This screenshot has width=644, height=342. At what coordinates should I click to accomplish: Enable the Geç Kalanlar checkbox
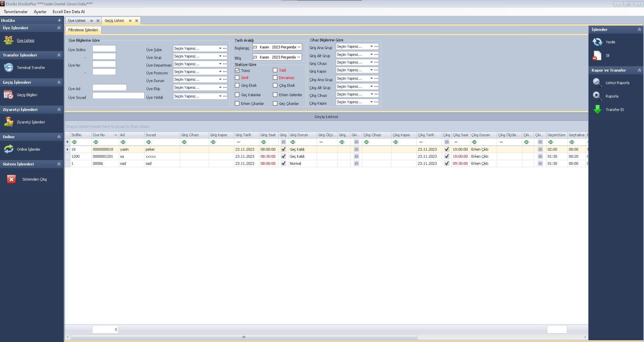[237, 95]
